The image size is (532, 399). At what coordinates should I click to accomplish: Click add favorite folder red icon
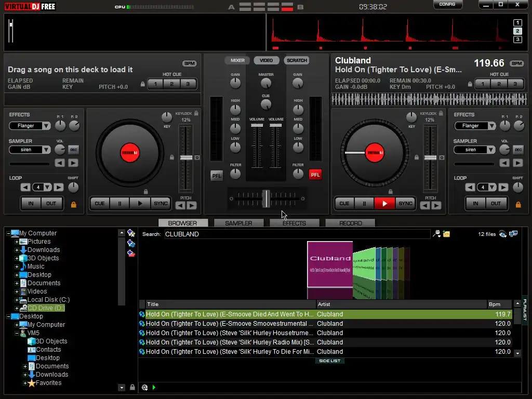coord(131,253)
